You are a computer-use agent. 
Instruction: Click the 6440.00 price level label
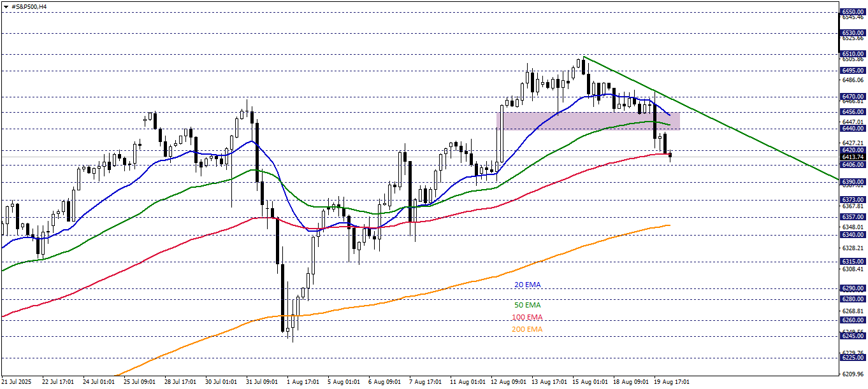[853, 128]
